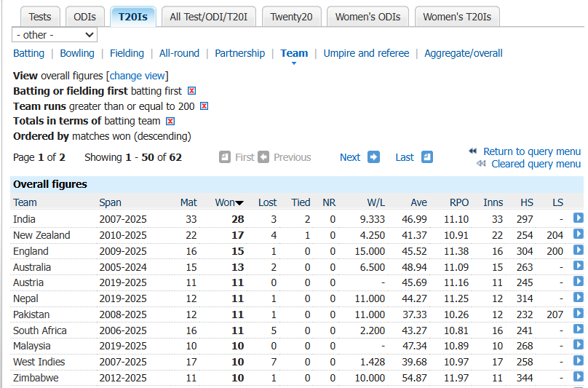Sort table by Mat column
This screenshot has height=388, width=588.
point(188,202)
